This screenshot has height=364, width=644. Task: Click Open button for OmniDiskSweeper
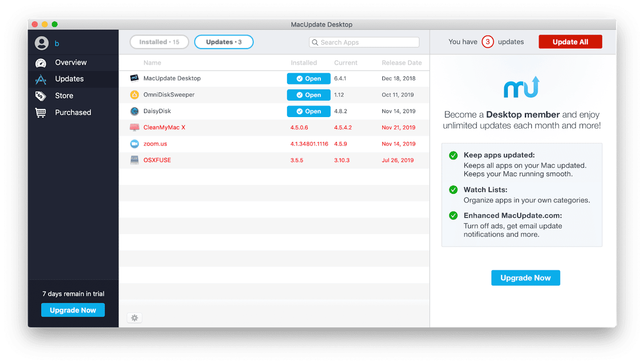[308, 95]
